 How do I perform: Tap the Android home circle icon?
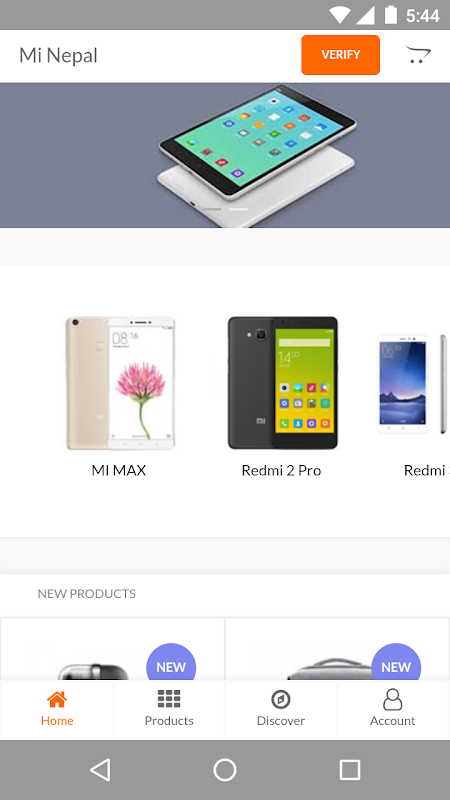(x=225, y=770)
